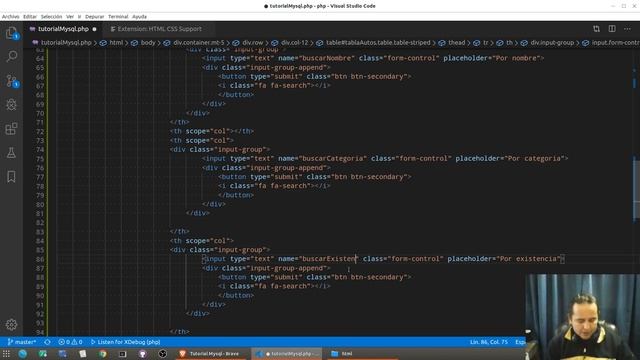Viewport: 640px width, 360px height.
Task: Open the Selección menu
Action: click(51, 17)
